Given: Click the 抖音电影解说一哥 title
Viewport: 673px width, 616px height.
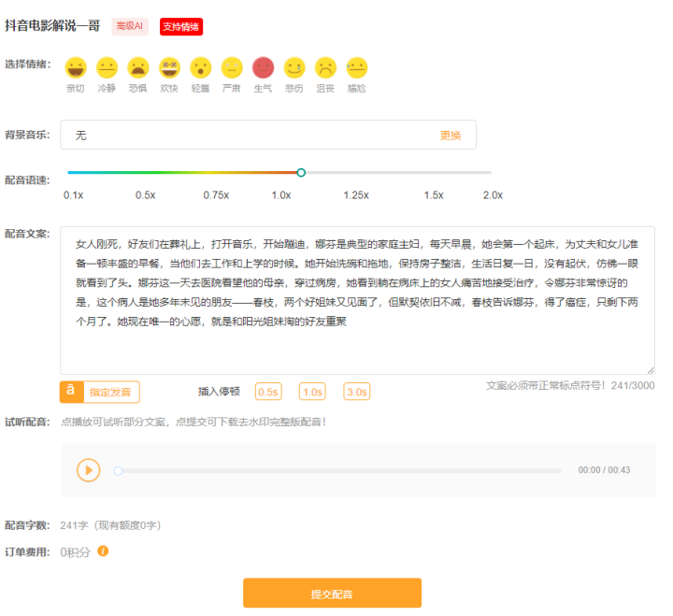Looking at the screenshot, I should click(x=52, y=26).
